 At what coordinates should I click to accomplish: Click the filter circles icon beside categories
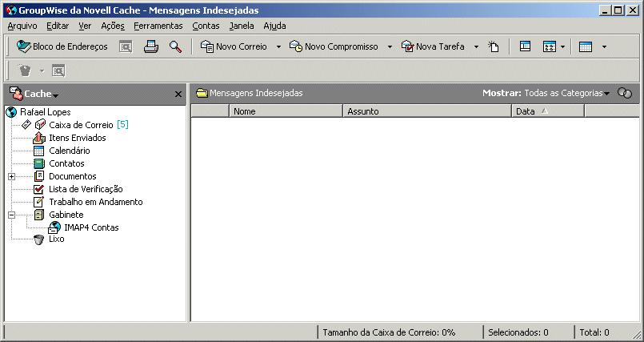tap(625, 94)
